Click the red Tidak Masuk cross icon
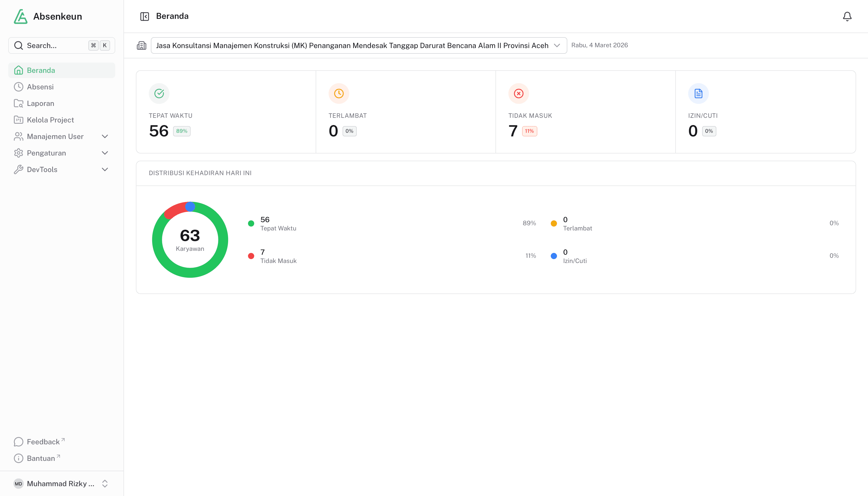The image size is (868, 496). [518, 93]
